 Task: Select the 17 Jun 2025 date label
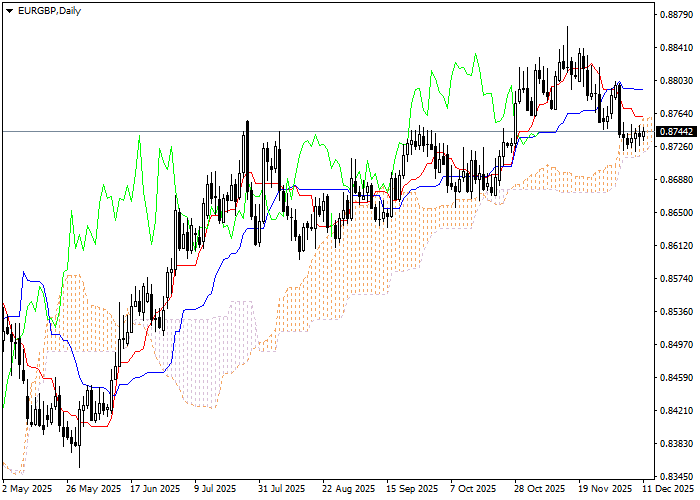pyautogui.click(x=156, y=489)
